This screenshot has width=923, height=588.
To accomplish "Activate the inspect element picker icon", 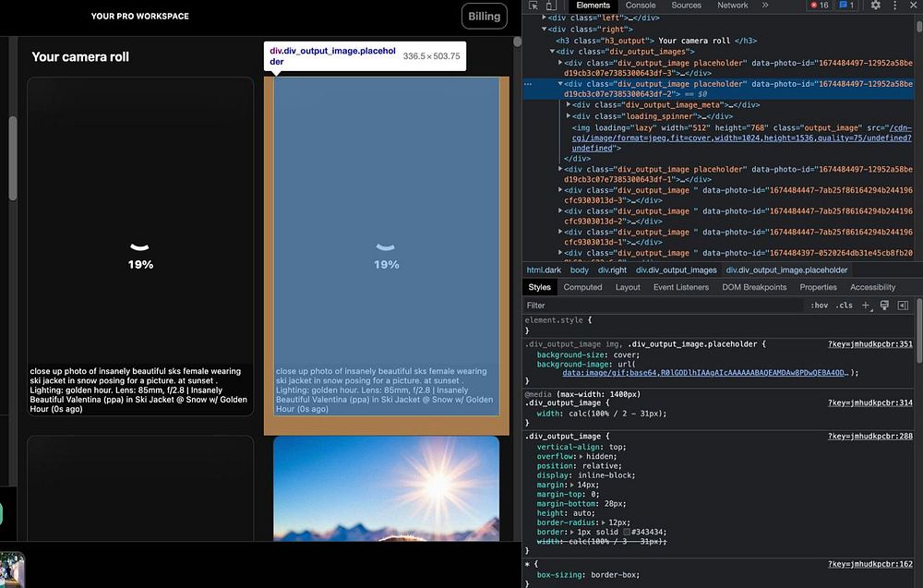I will tap(533, 6).
